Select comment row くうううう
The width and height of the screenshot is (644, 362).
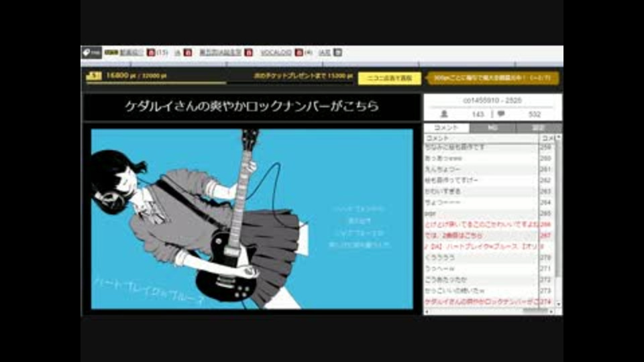pyautogui.click(x=489, y=257)
